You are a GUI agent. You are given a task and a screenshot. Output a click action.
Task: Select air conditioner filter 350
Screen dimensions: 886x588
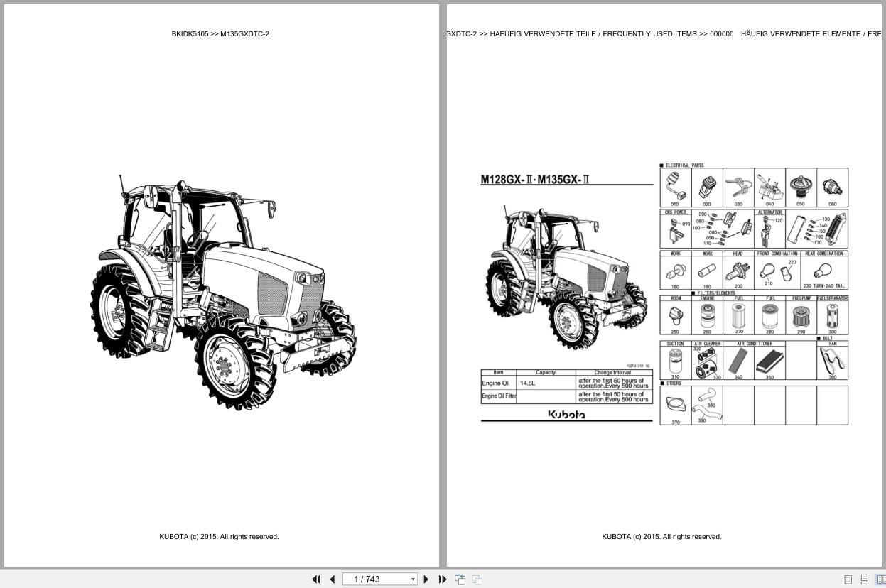pos(769,363)
